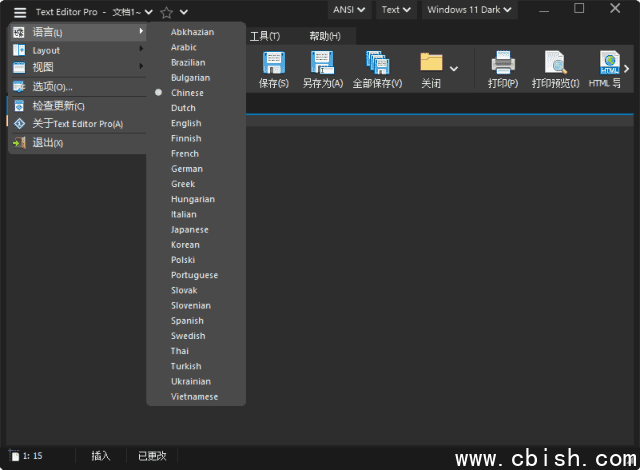Open the Windows 11 Dark theme dropdown
640x470 pixels.
pyautogui.click(x=470, y=10)
